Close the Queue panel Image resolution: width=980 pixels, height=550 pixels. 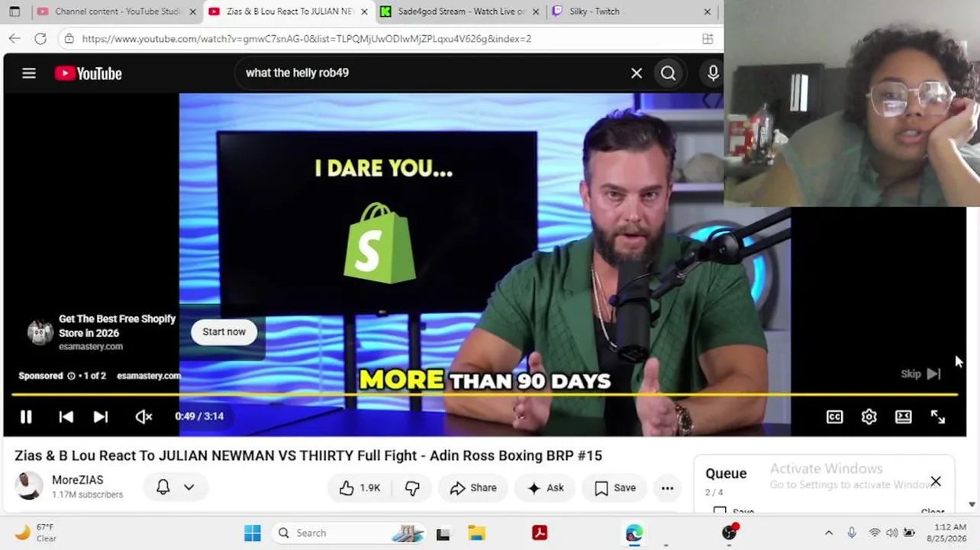pyautogui.click(x=936, y=481)
